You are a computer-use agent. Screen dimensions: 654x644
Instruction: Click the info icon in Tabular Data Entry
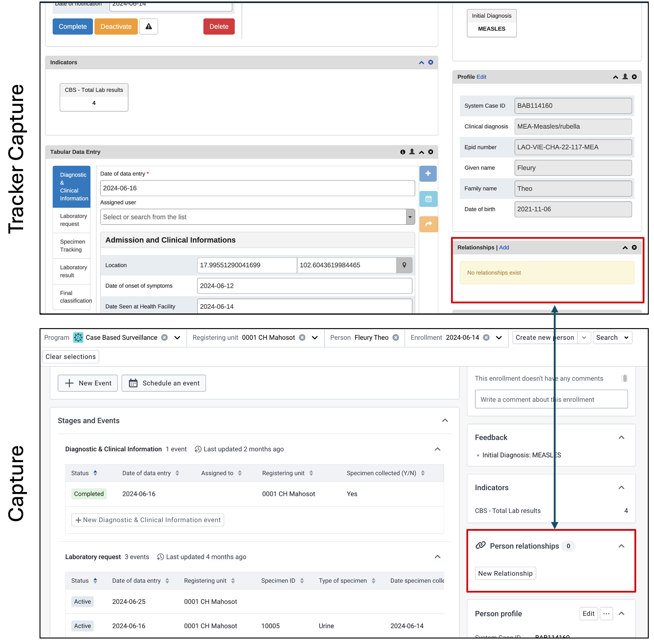403,152
